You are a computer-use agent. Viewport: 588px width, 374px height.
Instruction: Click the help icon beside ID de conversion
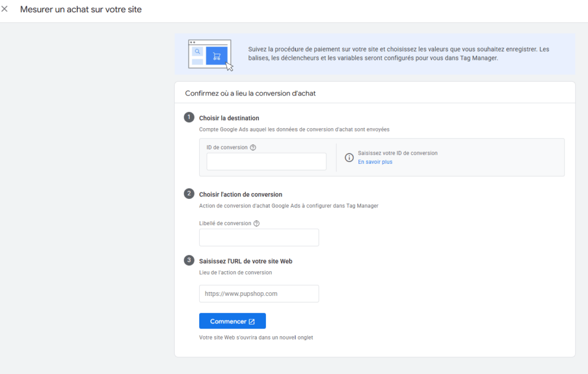253,148
